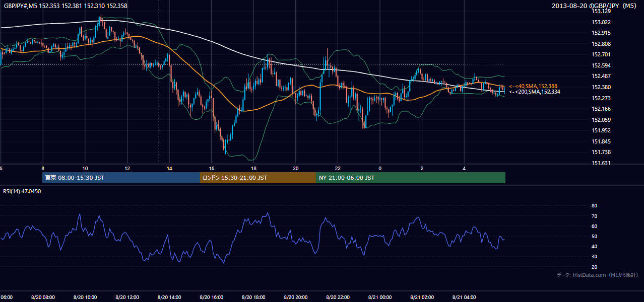The width and height of the screenshot is (644, 302).
Task: Click hour label 22 under the price chart
Action: pos(338,169)
